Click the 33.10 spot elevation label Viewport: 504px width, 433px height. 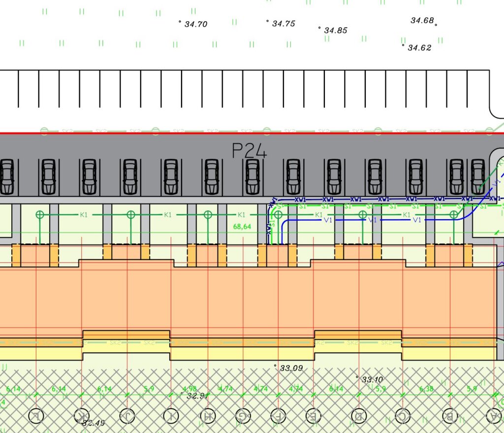click(372, 379)
